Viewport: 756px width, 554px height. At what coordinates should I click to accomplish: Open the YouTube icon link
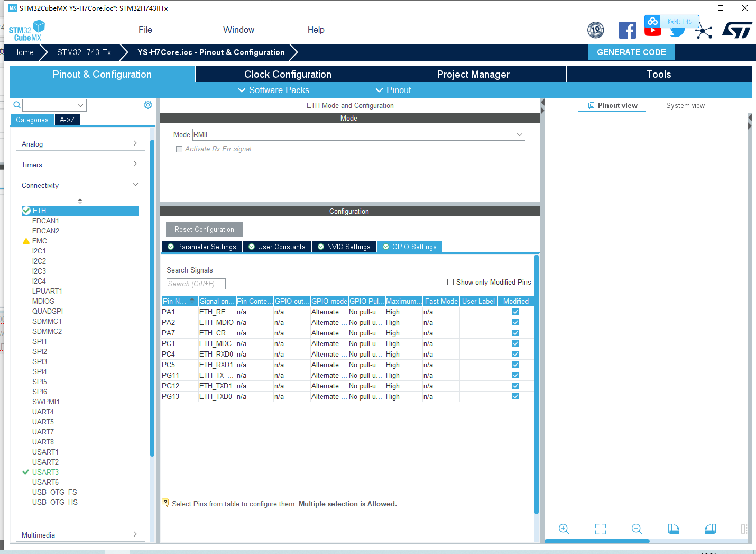[653, 31]
